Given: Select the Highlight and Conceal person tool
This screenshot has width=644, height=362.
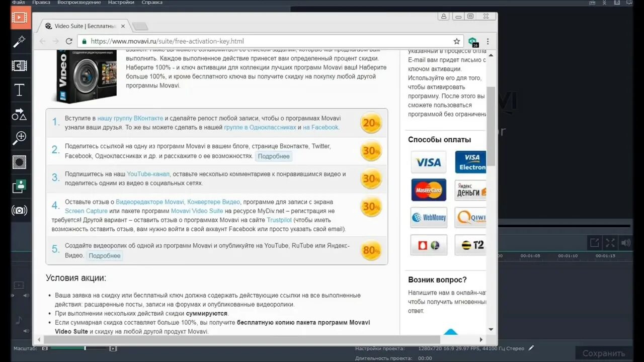Looking at the screenshot, I should click(x=19, y=186).
